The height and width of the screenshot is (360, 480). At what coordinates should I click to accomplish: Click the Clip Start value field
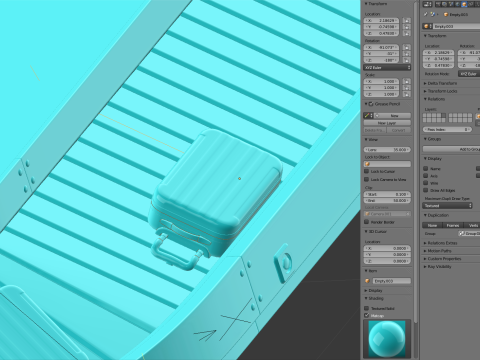[x=387, y=194]
